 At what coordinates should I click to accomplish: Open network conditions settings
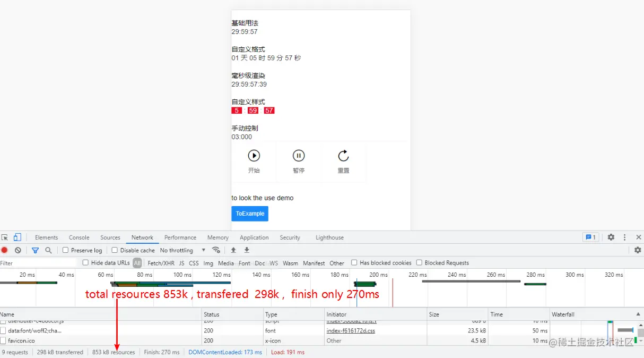(216, 250)
